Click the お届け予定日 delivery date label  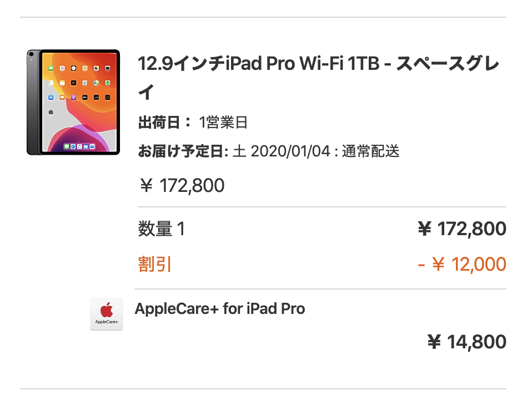(x=183, y=151)
